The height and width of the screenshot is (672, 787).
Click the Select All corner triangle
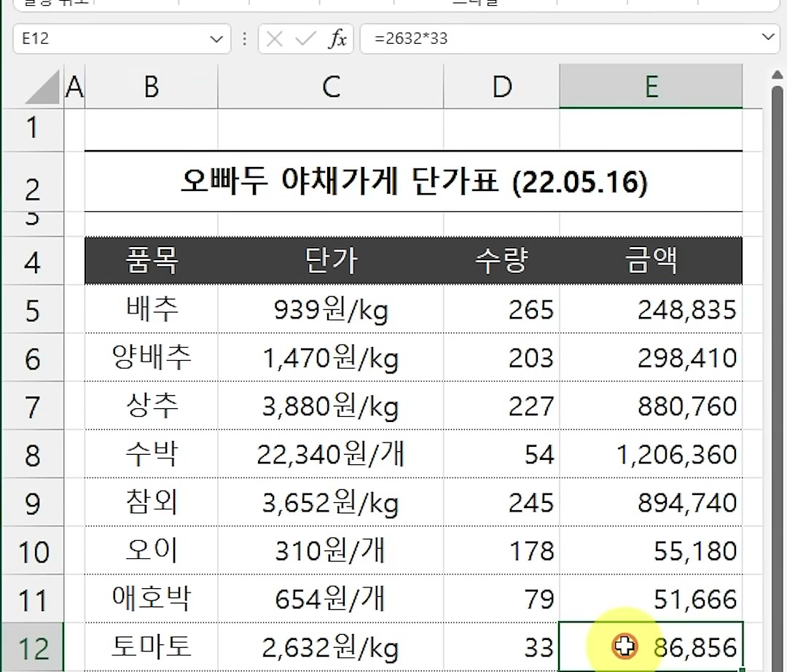(42, 86)
